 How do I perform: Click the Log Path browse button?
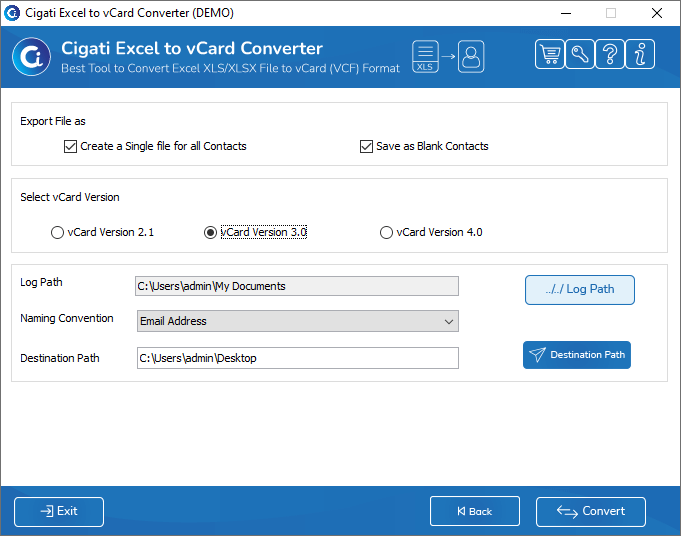579,290
